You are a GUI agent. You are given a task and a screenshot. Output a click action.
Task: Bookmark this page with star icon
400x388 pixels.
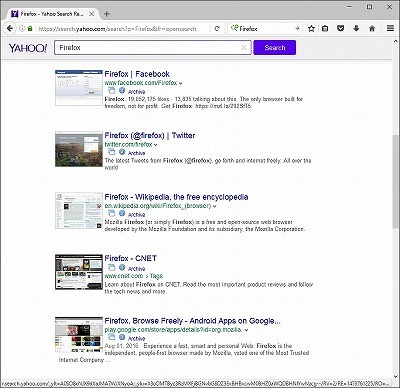(x=311, y=29)
